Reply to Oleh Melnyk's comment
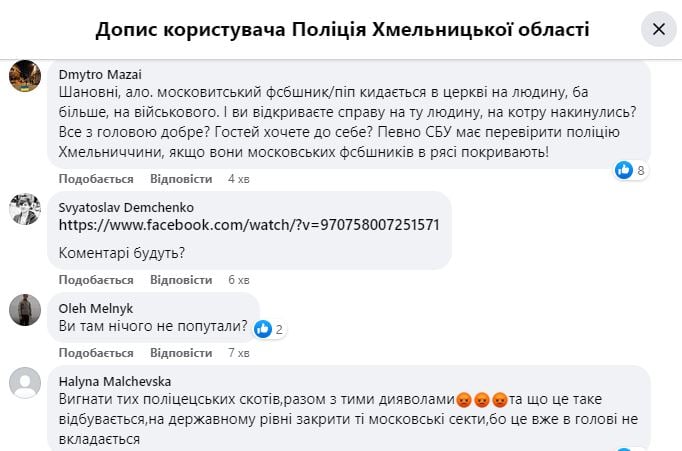The height and width of the screenshot is (451, 682). pos(181,352)
